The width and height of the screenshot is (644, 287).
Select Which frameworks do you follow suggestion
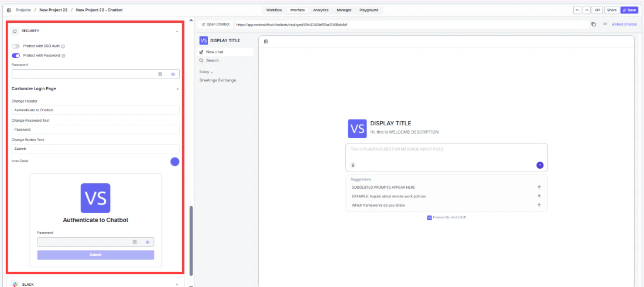click(447, 205)
